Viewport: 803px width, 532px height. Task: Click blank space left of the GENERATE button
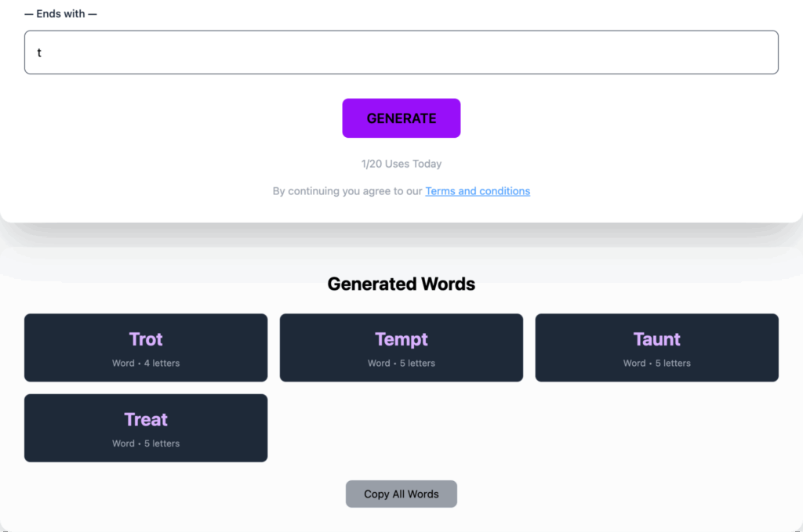click(x=196, y=118)
